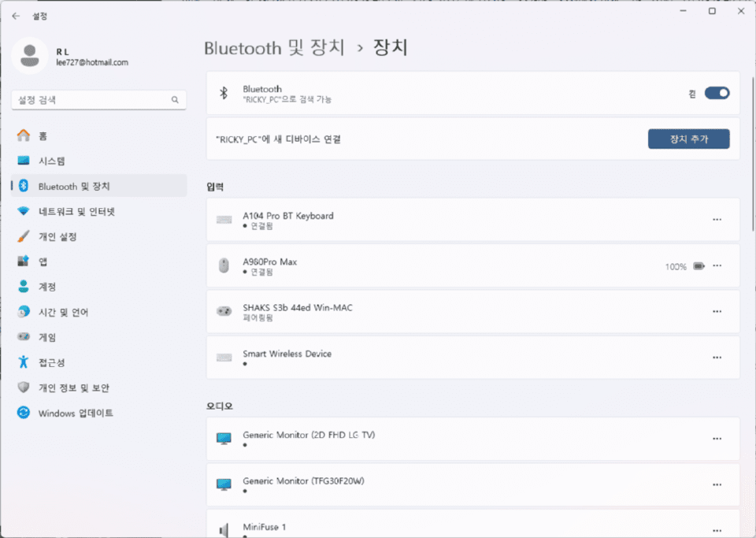The image size is (756, 538).
Task: Open more options for Generic Monitor (2D FHD LG TV)
Action: coord(717,439)
